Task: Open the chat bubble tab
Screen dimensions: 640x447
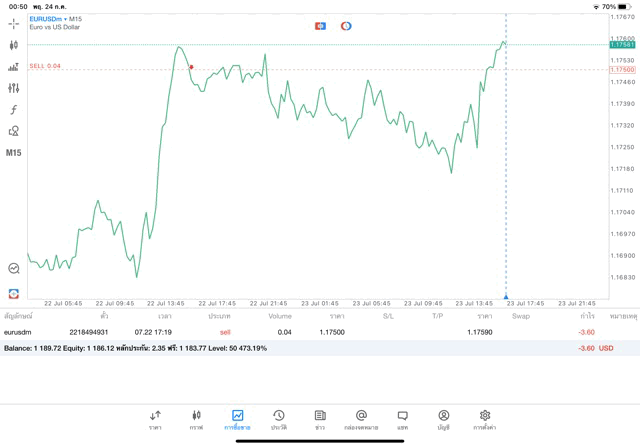Action: pos(402,419)
